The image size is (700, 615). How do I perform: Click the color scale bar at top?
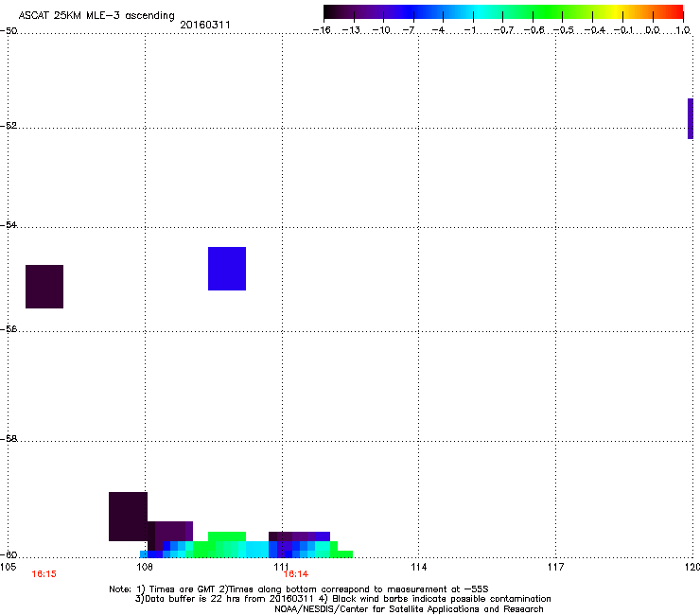[503, 12]
